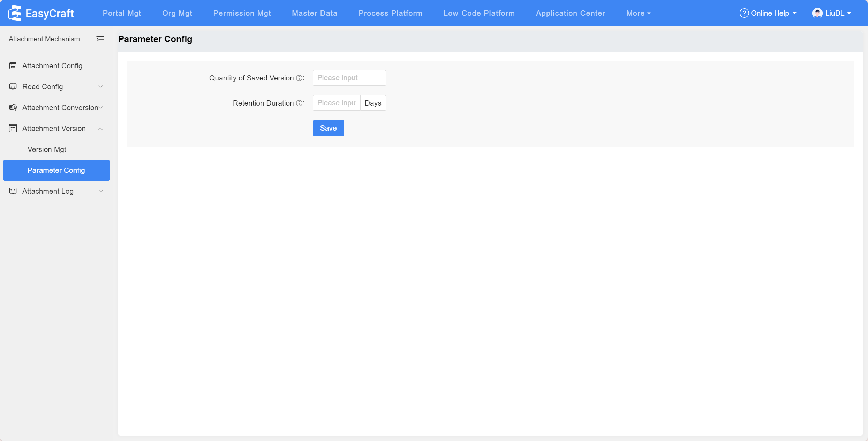This screenshot has width=868, height=441.
Task: Go to Permission Mgt tab
Action: (242, 13)
